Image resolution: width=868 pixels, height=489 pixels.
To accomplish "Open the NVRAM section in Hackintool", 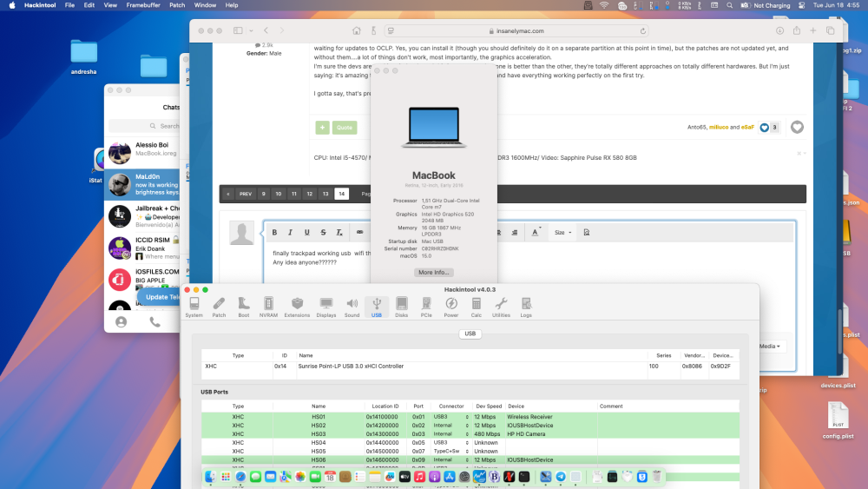I will [268, 307].
